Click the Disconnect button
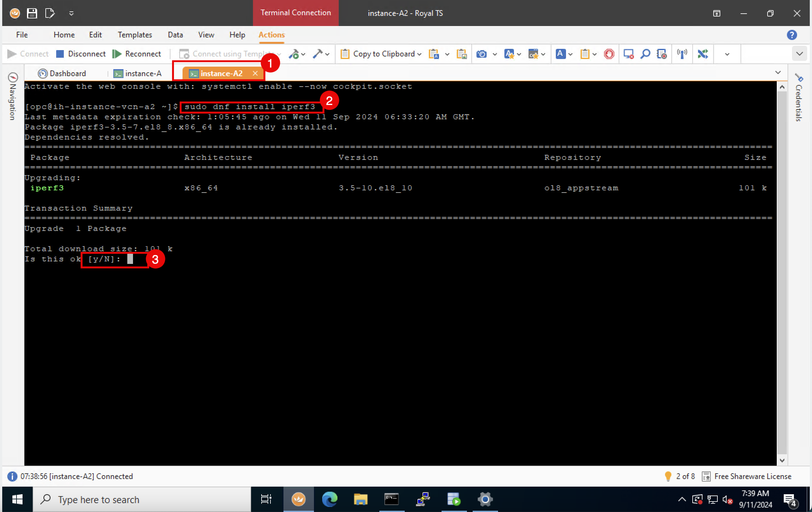Viewport: 812px width, 512px height. click(81, 54)
